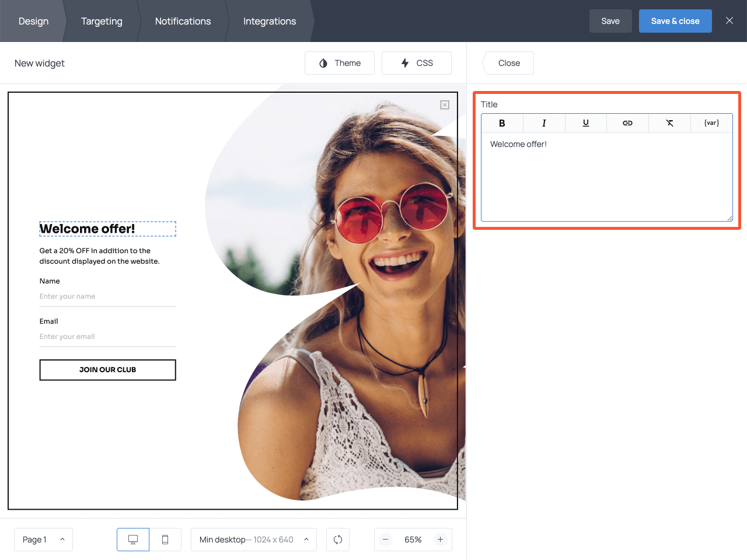747x560 pixels.
Task: Underline the title text
Action: pyautogui.click(x=585, y=123)
